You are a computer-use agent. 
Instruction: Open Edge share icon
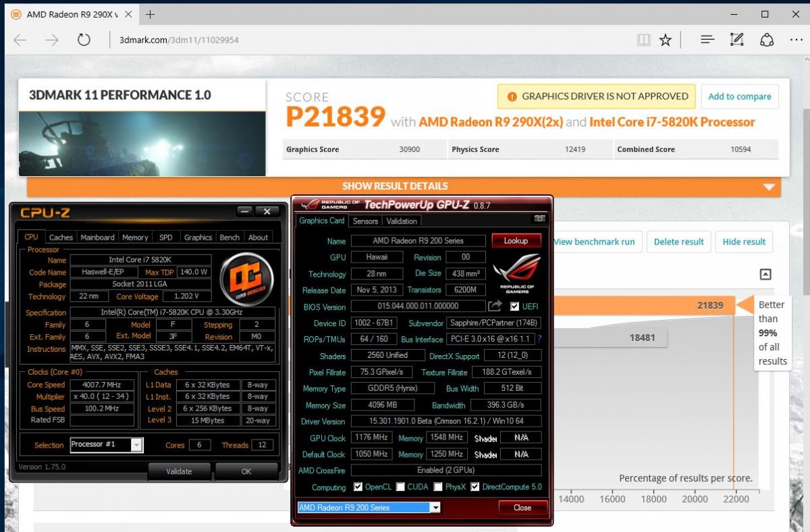(767, 40)
